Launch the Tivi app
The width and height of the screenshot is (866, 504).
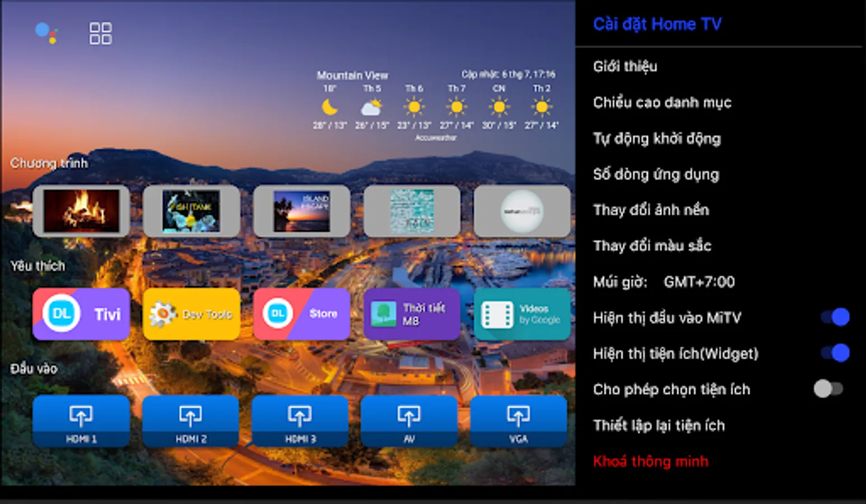pyautogui.click(x=81, y=314)
